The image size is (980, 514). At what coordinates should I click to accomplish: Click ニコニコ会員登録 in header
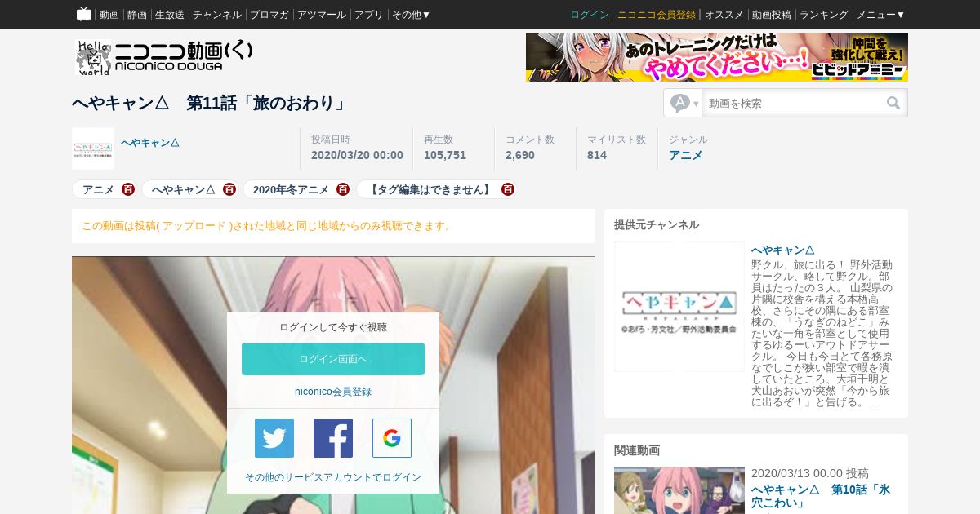coord(657,15)
